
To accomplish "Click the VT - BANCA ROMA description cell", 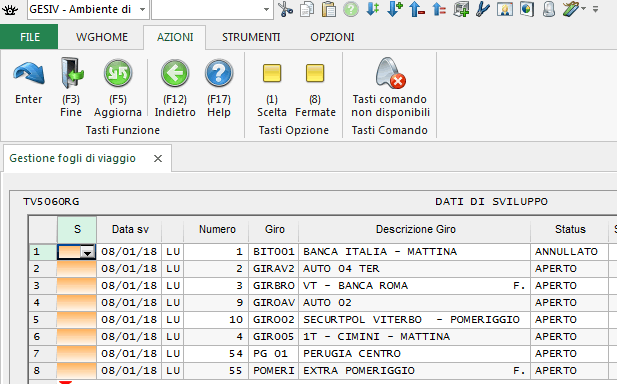I will 414,286.
